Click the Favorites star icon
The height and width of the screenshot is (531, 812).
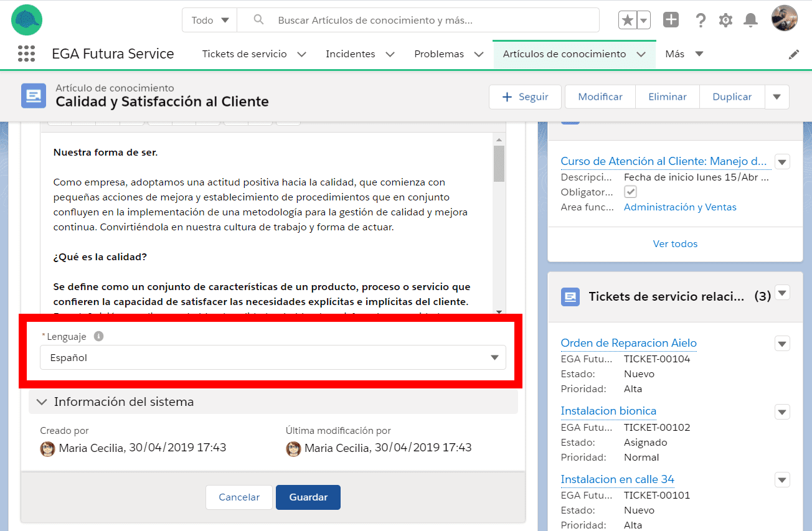tap(628, 21)
